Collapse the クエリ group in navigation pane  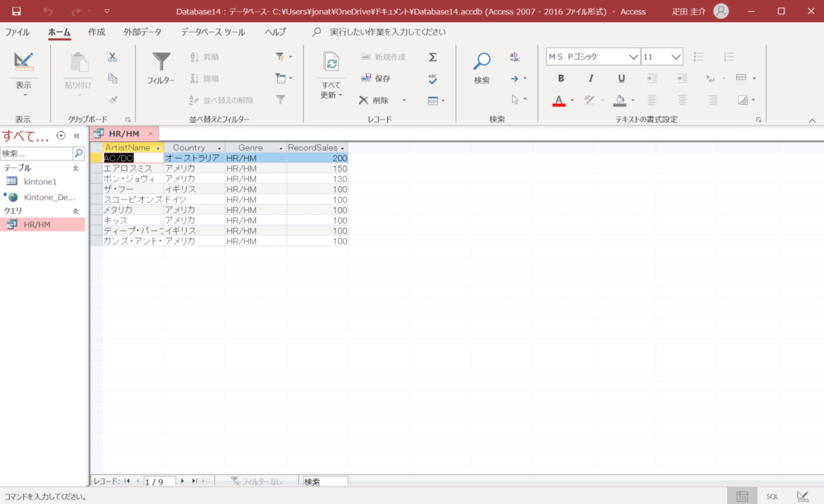click(76, 211)
